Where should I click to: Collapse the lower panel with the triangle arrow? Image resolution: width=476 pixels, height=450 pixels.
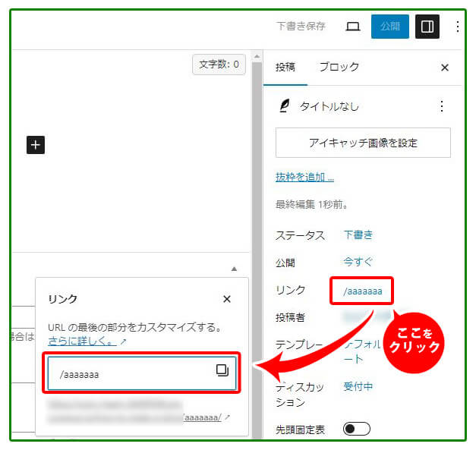click(234, 269)
